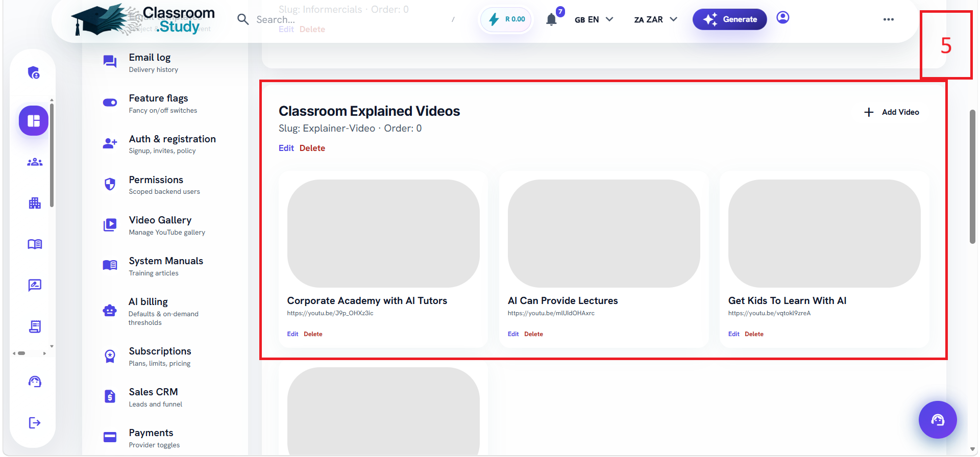Screen dimensions: 980x457
Task: Click the youtu.be/vqtokl9zreA URL text
Action: [x=769, y=313]
